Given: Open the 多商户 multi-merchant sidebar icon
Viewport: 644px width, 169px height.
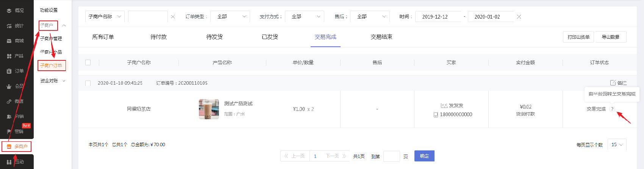Looking at the screenshot, I should click(x=9, y=146).
